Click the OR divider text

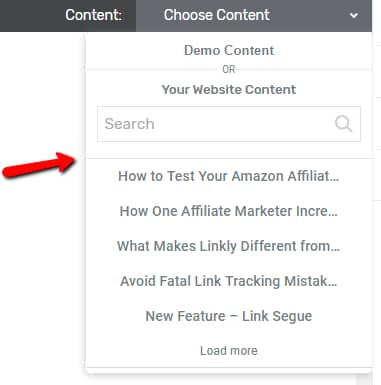point(229,70)
